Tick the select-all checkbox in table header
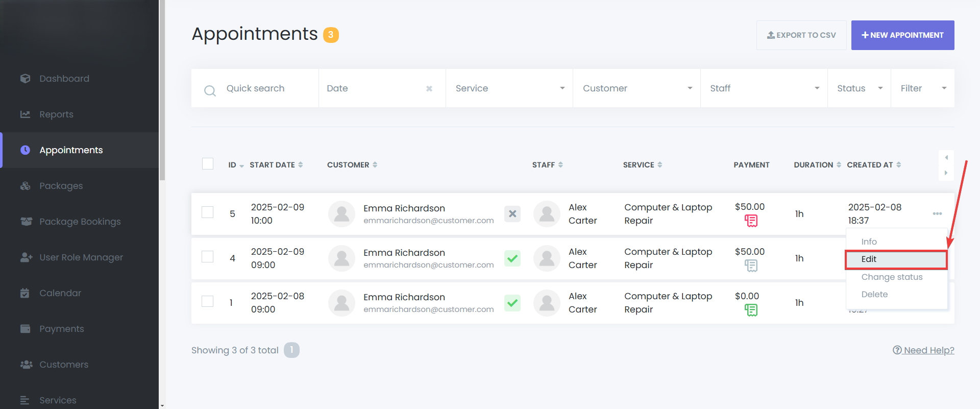This screenshot has width=980, height=409. pos(208,164)
